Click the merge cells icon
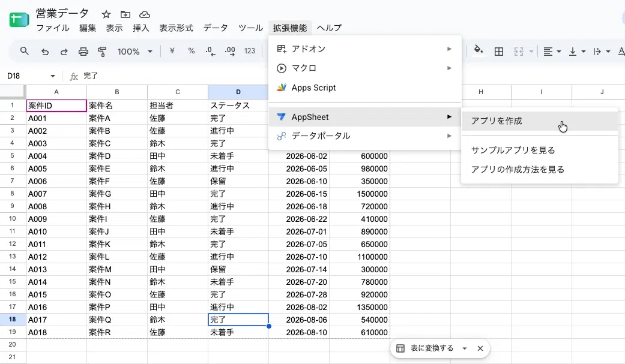Viewport: 625px width, 364px height. click(519, 52)
